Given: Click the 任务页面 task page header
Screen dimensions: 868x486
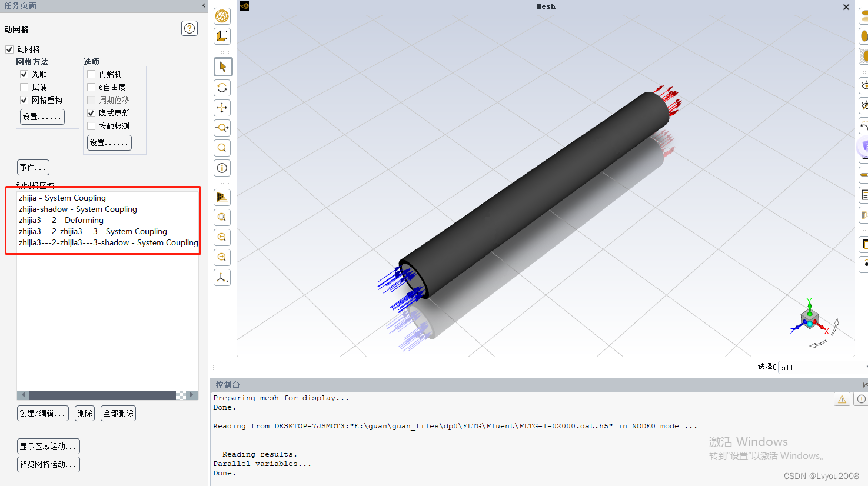Looking at the screenshot, I should click(x=20, y=5).
